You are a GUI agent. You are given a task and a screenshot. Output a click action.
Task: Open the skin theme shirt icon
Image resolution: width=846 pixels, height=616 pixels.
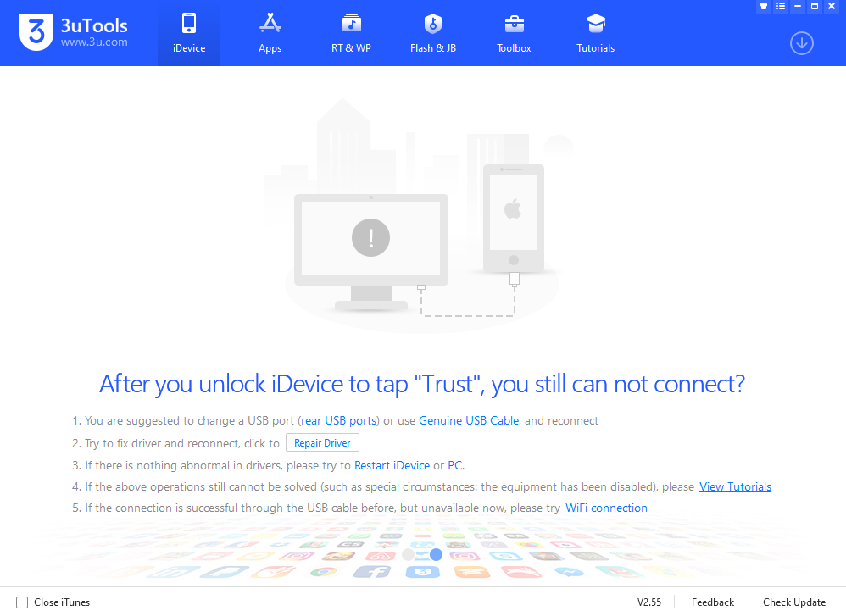coord(764,7)
